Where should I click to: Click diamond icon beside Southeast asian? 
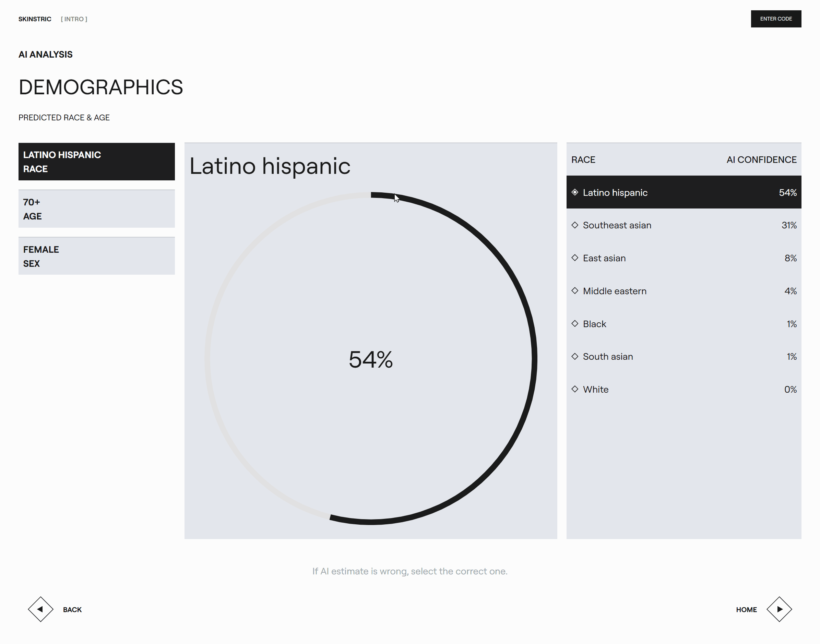575,225
